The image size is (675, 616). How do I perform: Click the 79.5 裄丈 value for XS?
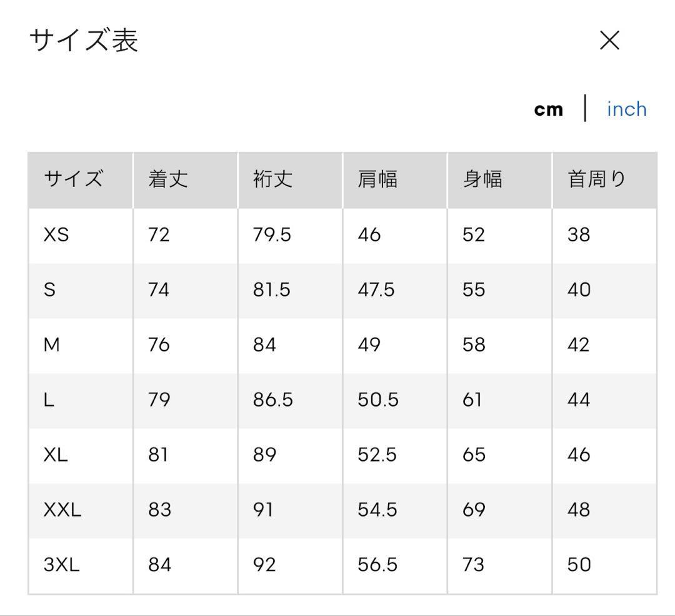pyautogui.click(x=272, y=235)
